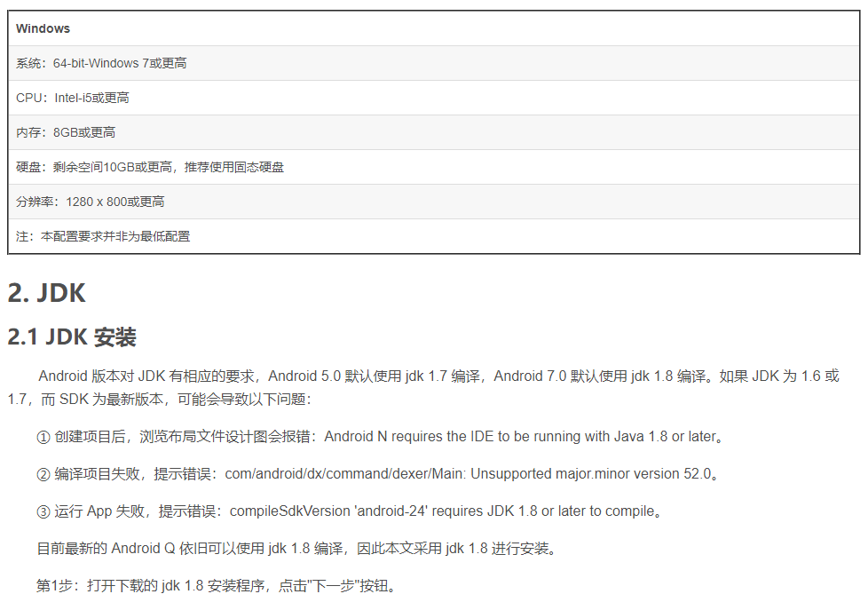
Task: Click the subheading '2.1 JDK 安装'
Action: [72, 337]
